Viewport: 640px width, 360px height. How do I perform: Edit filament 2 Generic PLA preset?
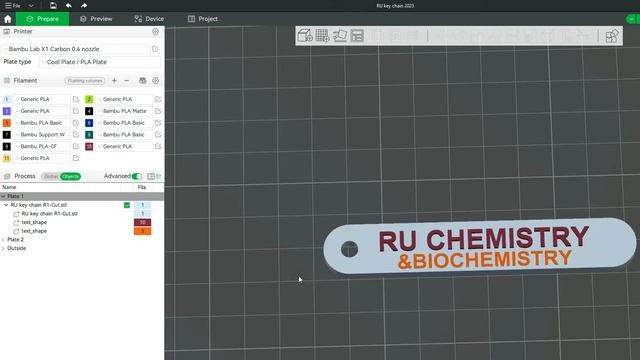pyautogui.click(x=158, y=99)
